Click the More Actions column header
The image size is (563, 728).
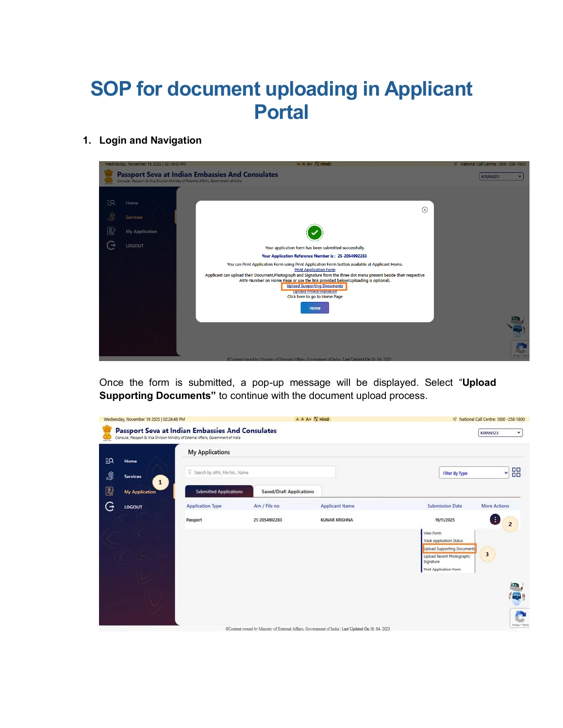[495, 506]
